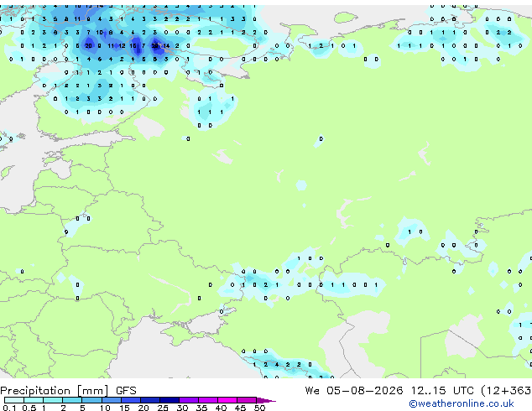Click the purple arrow at the legend's end
The height and width of the screenshot is (411, 532).
266,400
